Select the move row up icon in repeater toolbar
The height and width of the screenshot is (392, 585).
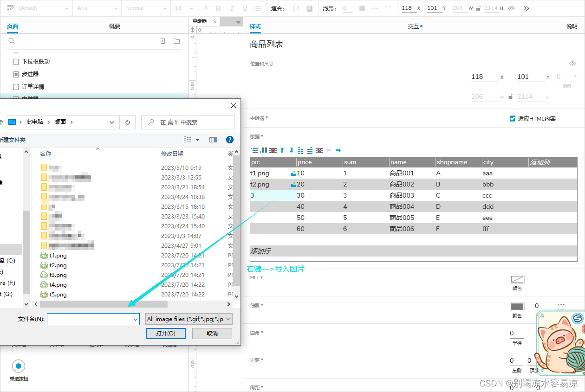tap(282, 150)
